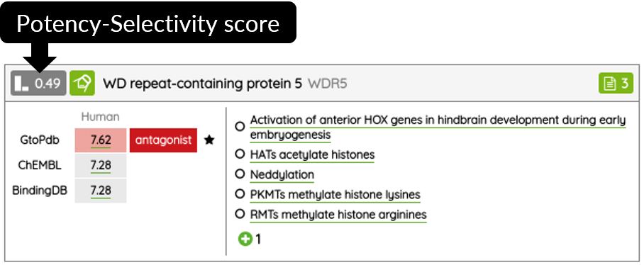Image resolution: width=644 pixels, height=265 pixels.
Task: Select the circle beside Neddylation
Action: 240,174
